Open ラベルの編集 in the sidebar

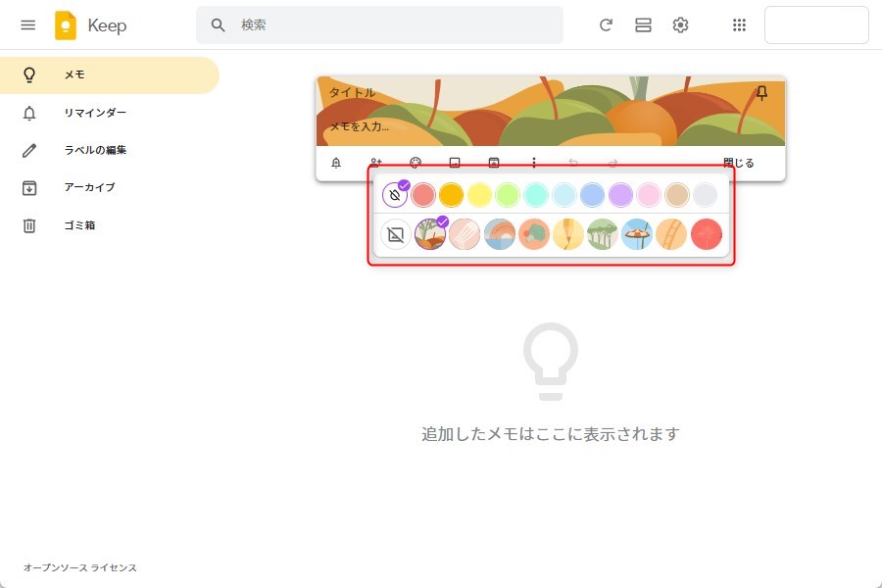(109, 150)
